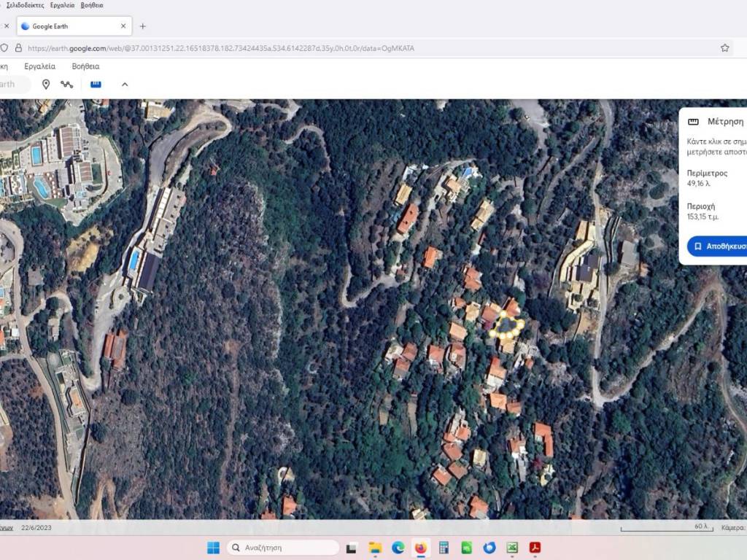Bookmark this page with the star icon
Viewport: 747px width, 560px height.
[724, 48]
